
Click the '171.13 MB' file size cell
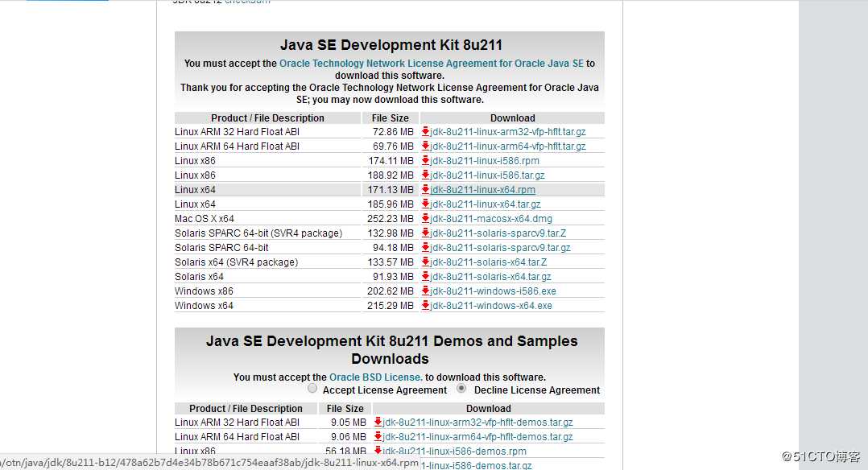[391, 189]
